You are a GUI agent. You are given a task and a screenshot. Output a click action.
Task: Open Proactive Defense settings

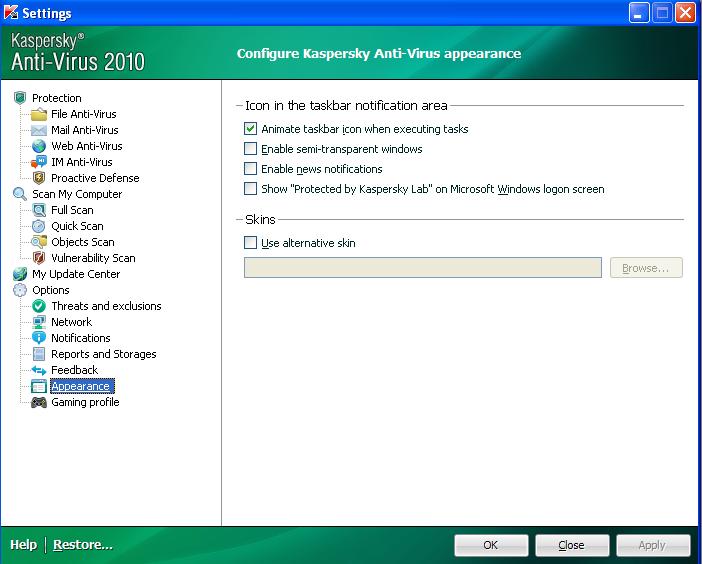point(95,178)
